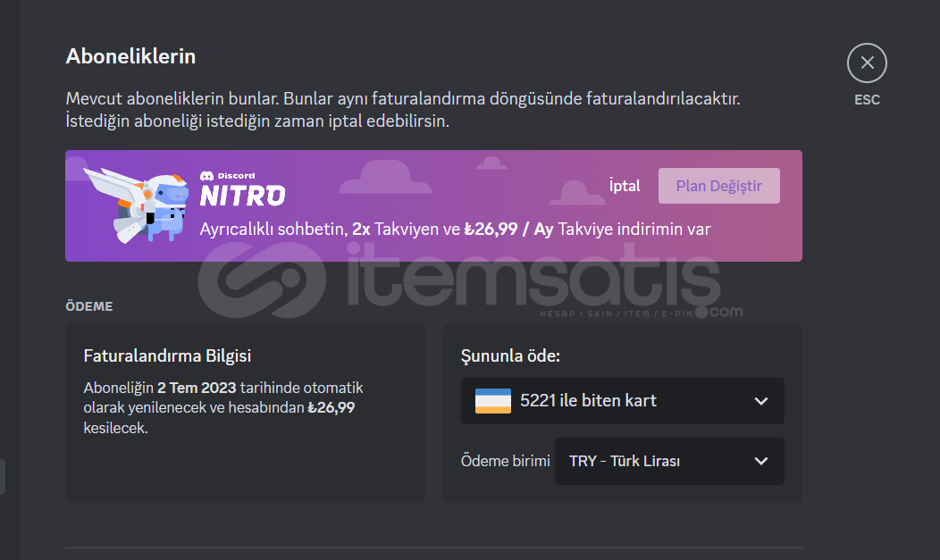Click the ₺26,99 / Ay price in banner
Viewport: 940px width, 560px height.
[x=508, y=229]
